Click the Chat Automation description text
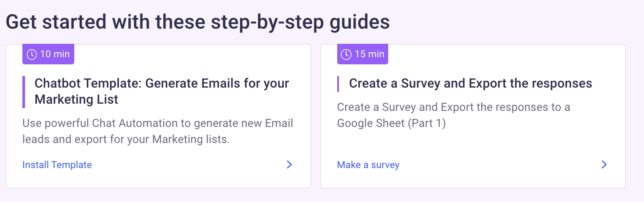Viewport: 644px width, 202px height. [157, 131]
